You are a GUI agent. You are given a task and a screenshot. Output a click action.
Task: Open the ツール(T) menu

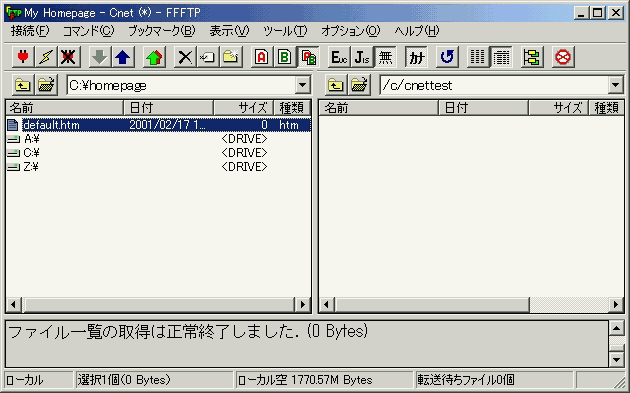[x=285, y=31]
